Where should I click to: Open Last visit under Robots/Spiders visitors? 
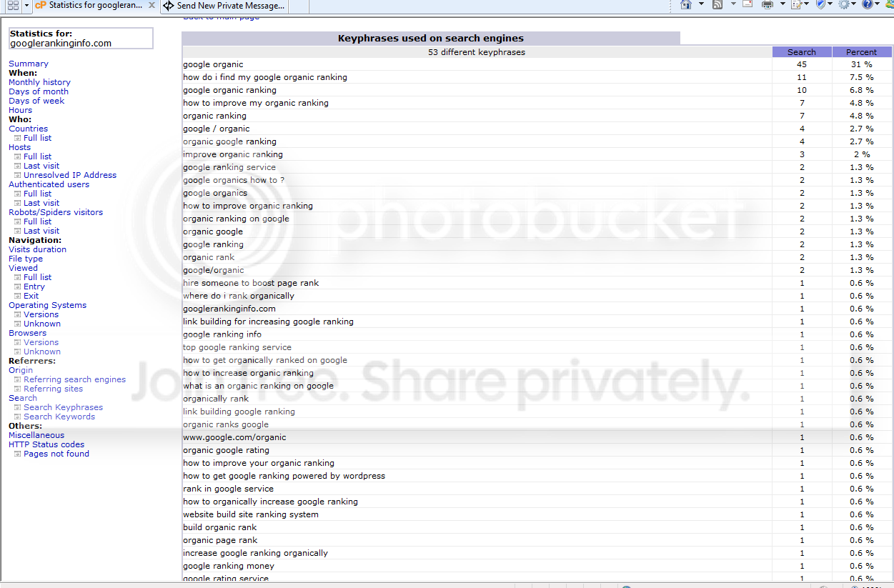[41, 231]
